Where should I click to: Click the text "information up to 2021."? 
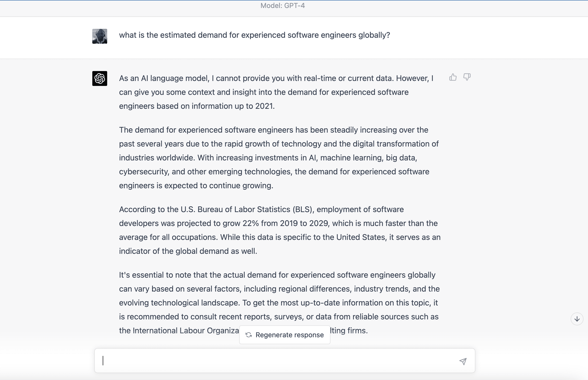point(233,106)
